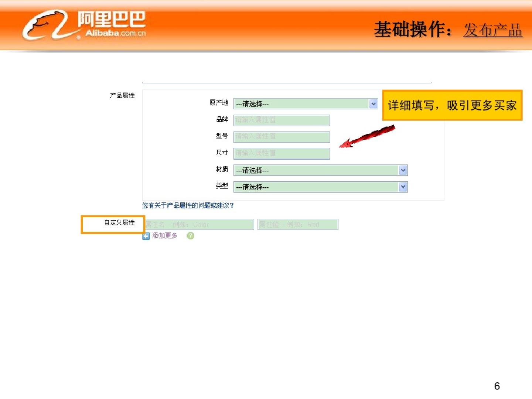Click the orange-boxed 自定义属性 label
Image resolution: width=532 pixels, height=399 pixels.
pyautogui.click(x=119, y=223)
